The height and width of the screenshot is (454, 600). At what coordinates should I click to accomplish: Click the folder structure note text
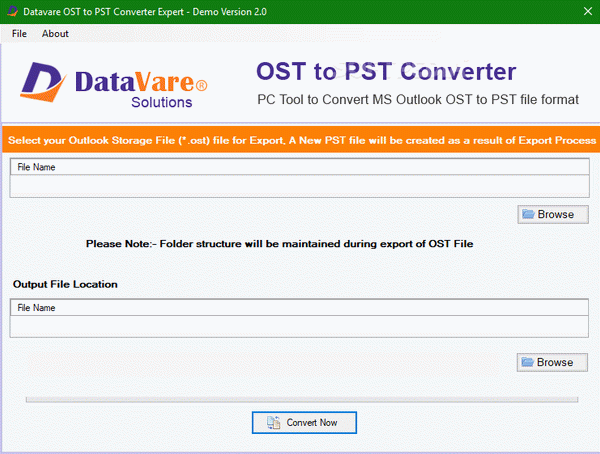(x=279, y=244)
